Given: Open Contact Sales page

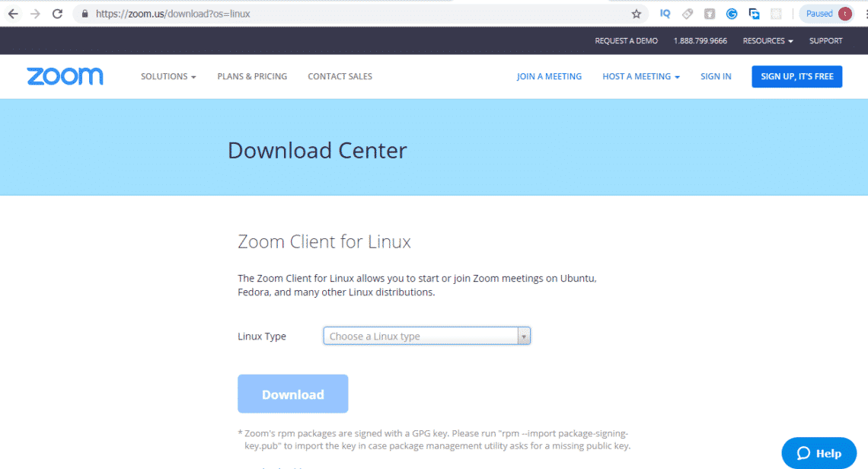Looking at the screenshot, I should 340,76.
